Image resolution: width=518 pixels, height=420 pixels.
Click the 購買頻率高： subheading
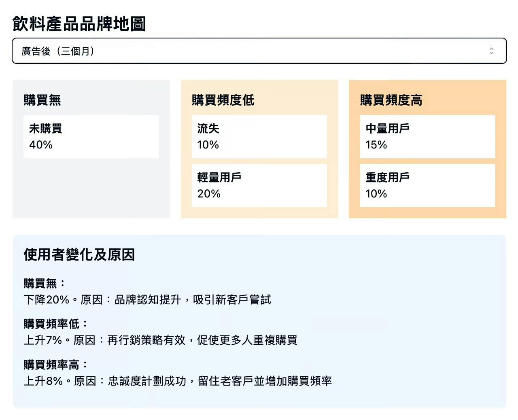coord(56,365)
